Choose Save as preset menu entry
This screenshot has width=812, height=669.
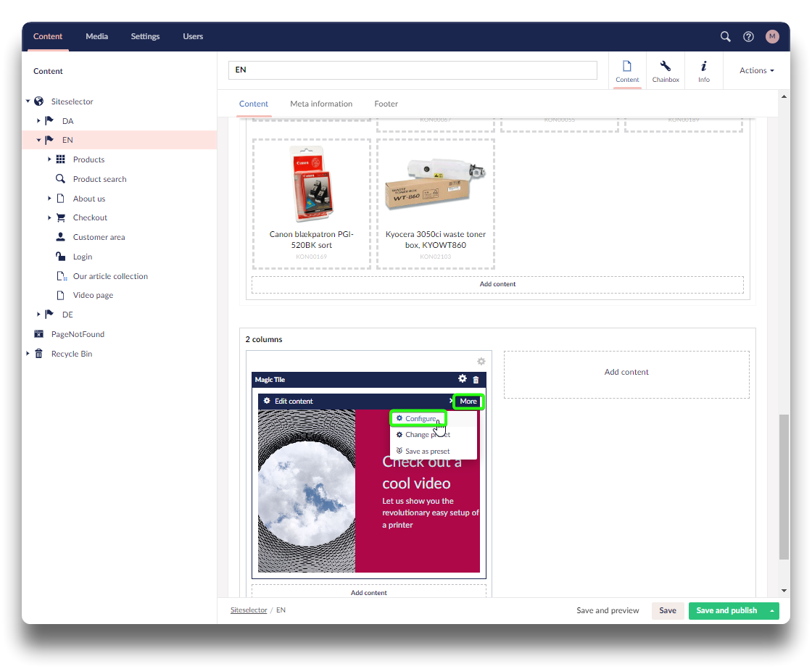tap(427, 452)
